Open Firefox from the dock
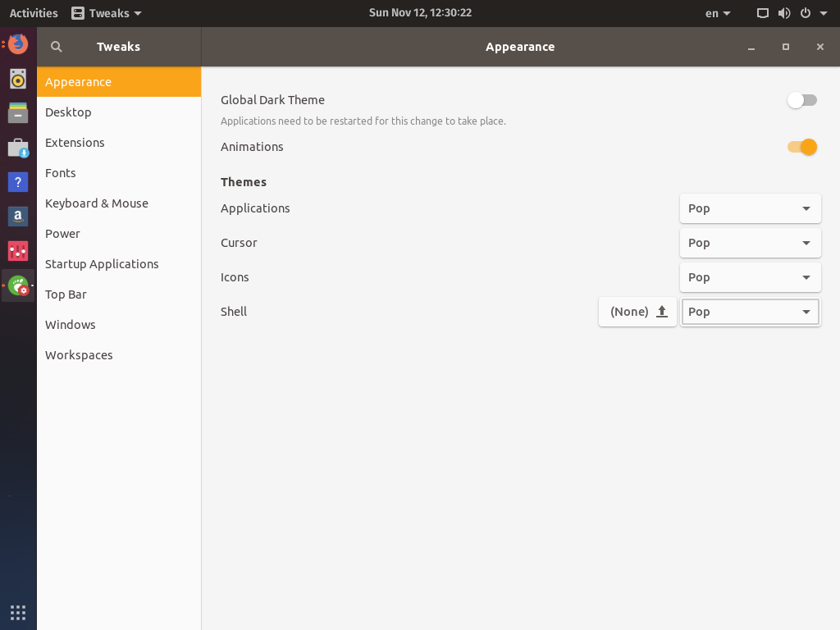Viewport: 840px width, 630px height. point(18,43)
